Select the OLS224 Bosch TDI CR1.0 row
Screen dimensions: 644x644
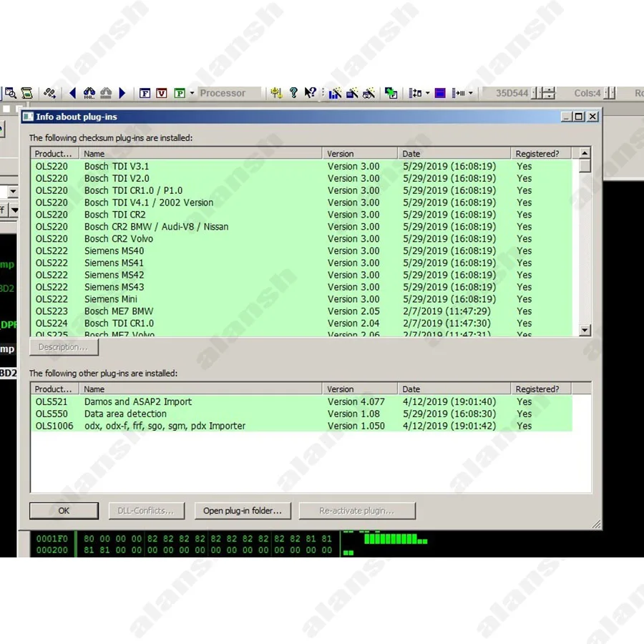[x=301, y=323]
